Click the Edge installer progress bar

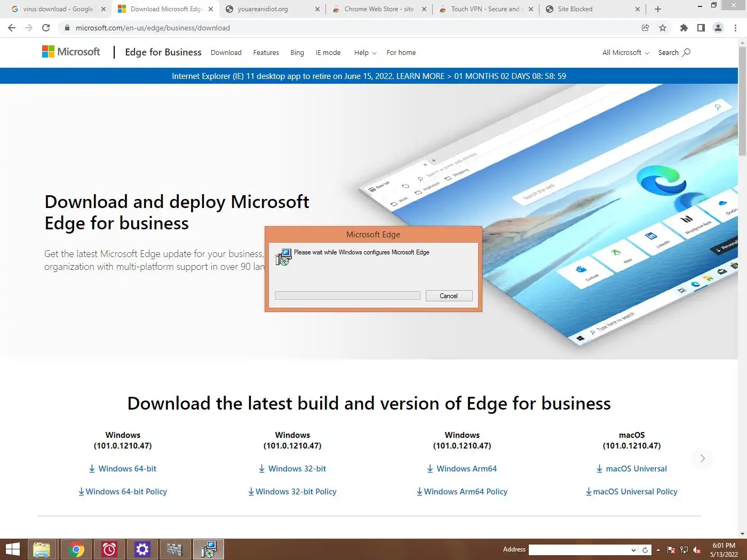(347, 295)
